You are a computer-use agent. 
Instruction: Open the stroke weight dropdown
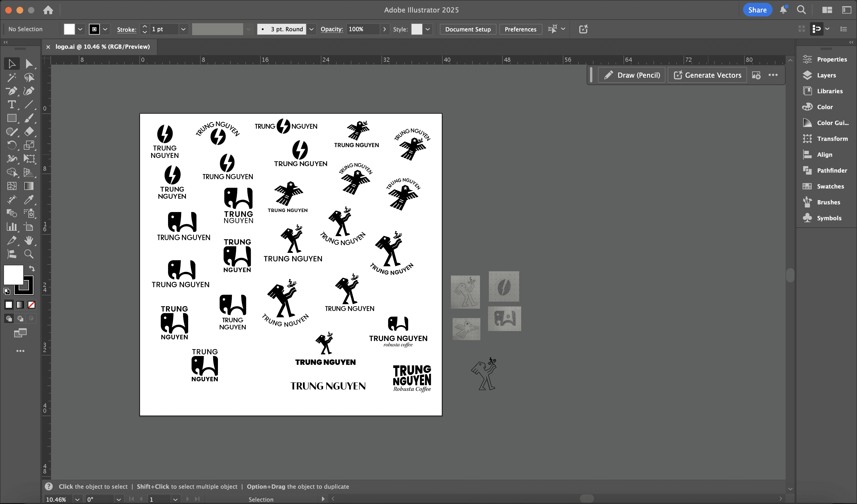pos(183,29)
